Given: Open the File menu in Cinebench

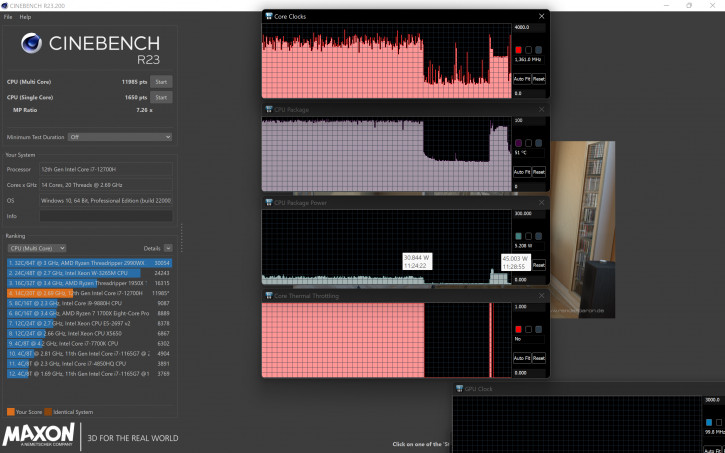Looking at the screenshot, I should click(x=8, y=17).
